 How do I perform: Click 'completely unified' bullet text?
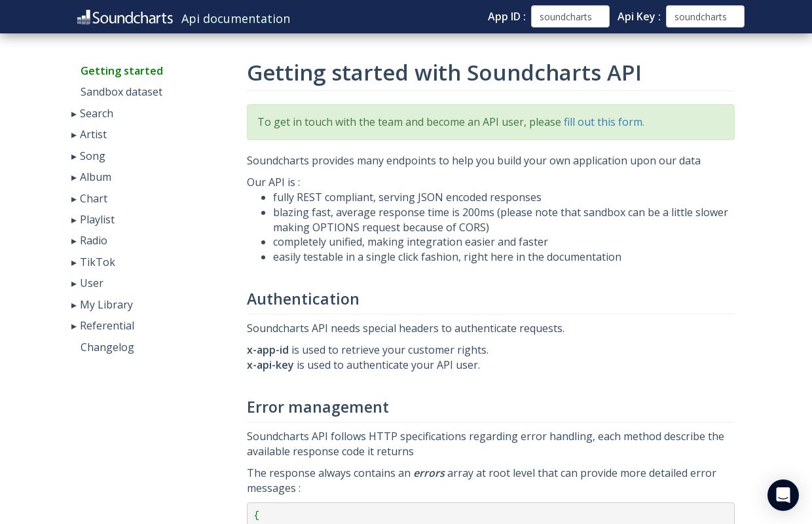(x=411, y=242)
